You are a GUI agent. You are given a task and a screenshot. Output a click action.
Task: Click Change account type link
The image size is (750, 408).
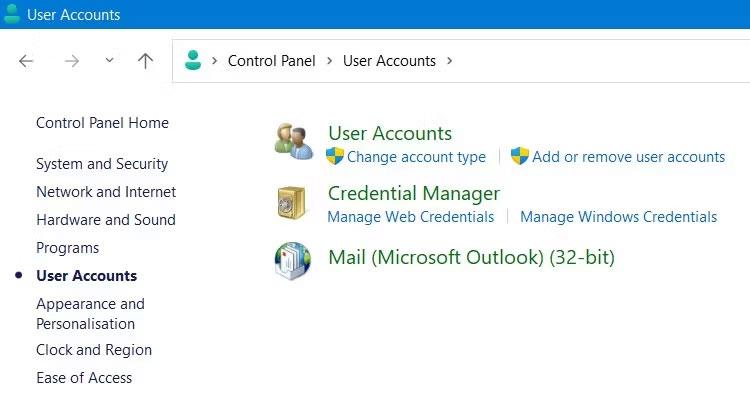click(x=416, y=157)
